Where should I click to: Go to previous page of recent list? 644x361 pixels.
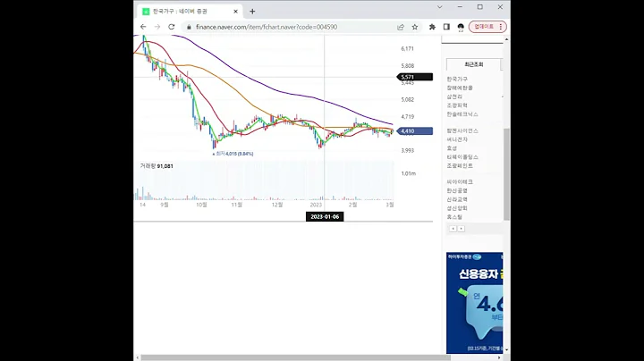pos(453,229)
